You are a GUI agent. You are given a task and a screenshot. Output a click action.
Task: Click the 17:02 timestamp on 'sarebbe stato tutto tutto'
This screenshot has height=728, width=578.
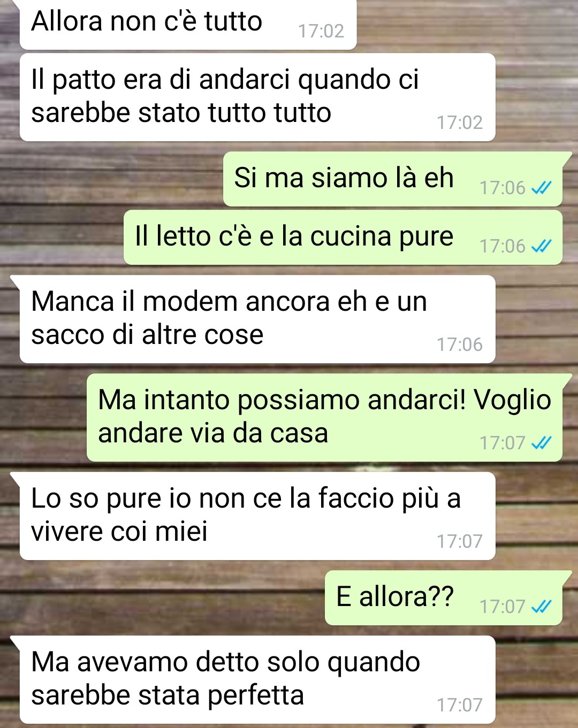click(x=460, y=122)
